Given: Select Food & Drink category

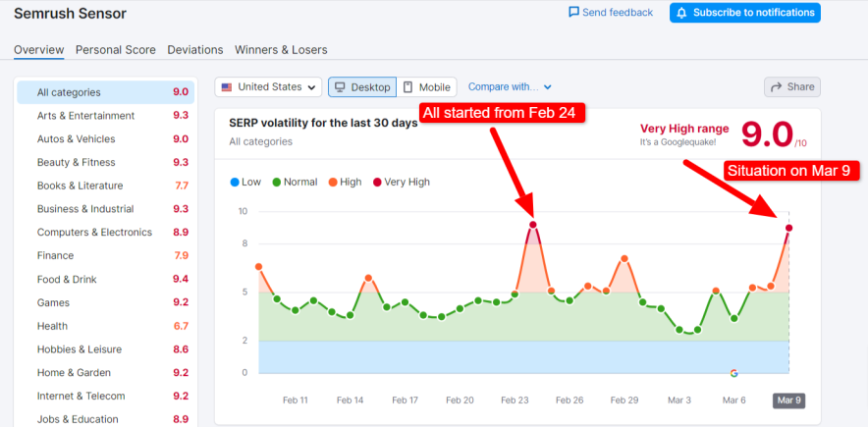Looking at the screenshot, I should coord(106,280).
